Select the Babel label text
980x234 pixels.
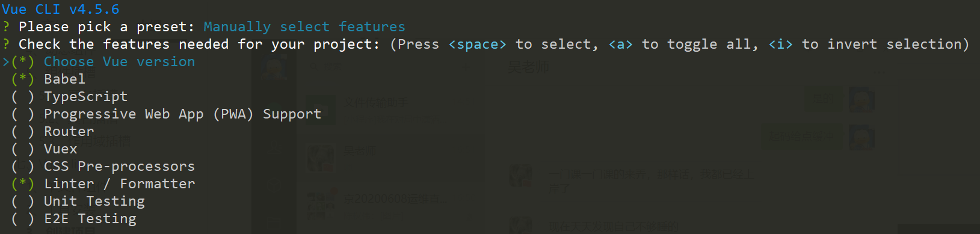click(x=64, y=79)
